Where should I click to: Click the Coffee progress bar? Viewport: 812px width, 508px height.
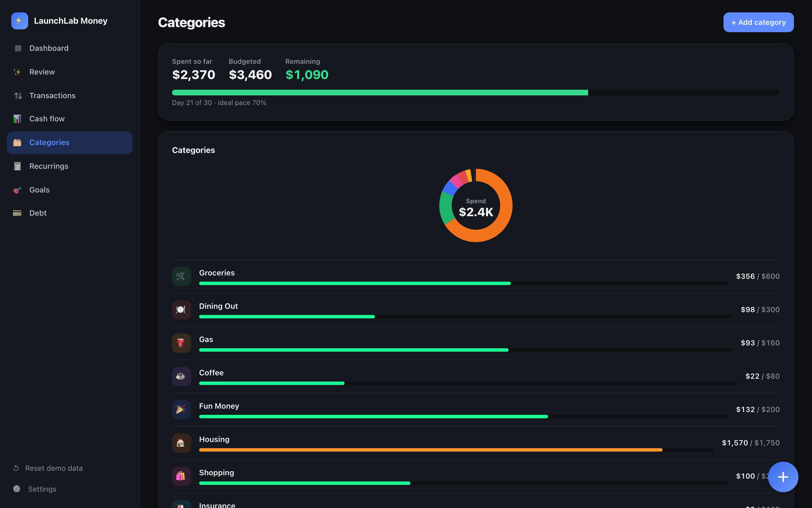point(468,383)
